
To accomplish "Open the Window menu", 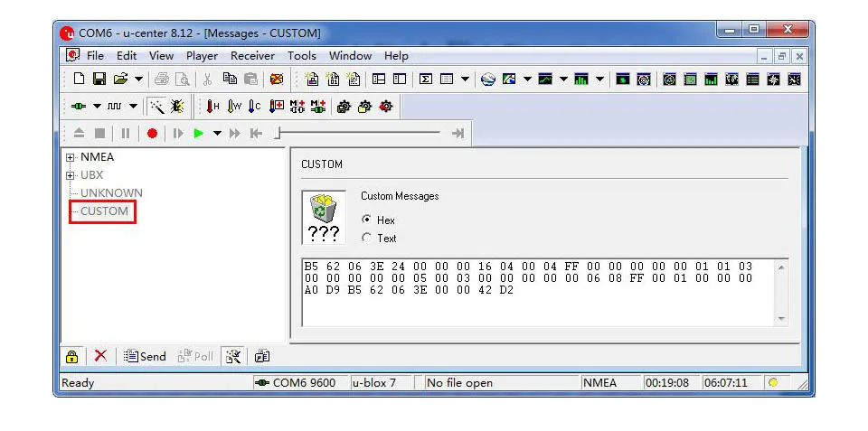I will [x=351, y=56].
